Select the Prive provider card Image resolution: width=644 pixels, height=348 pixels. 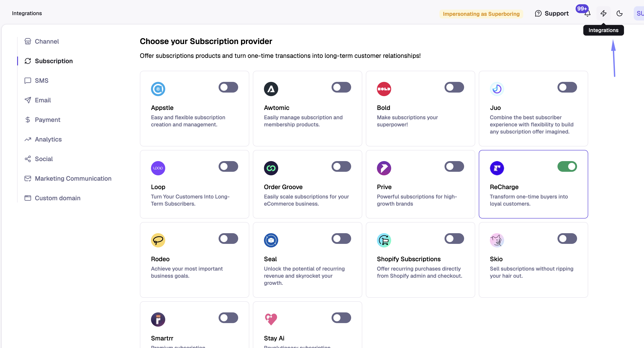tap(420, 184)
